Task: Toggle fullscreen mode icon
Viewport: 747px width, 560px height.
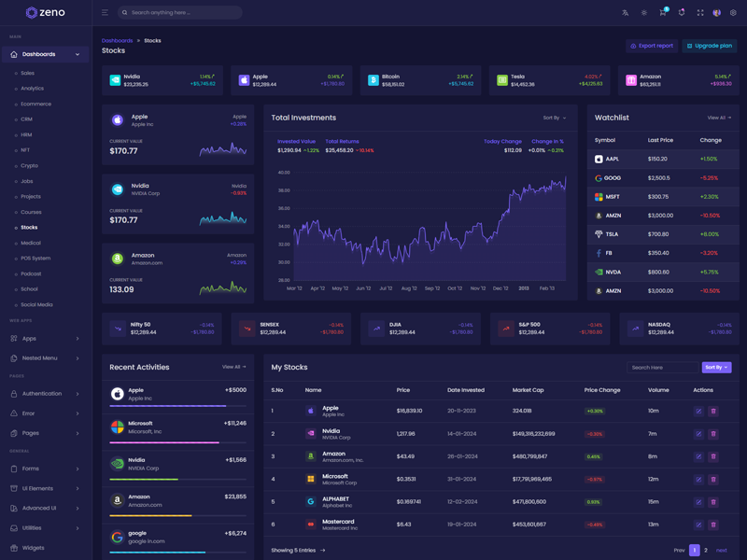Action: (699, 13)
